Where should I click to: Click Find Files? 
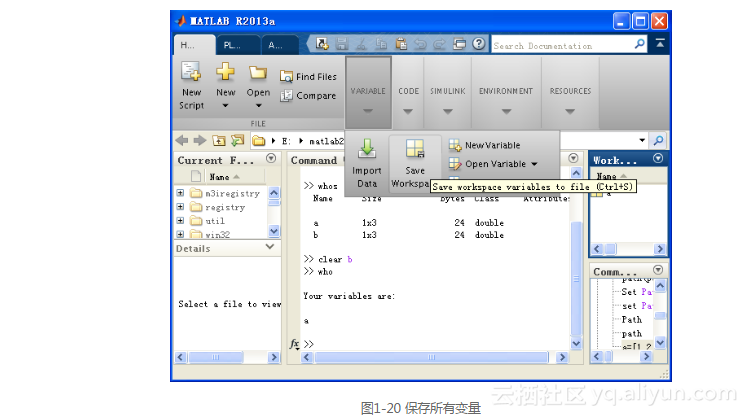click(x=308, y=76)
